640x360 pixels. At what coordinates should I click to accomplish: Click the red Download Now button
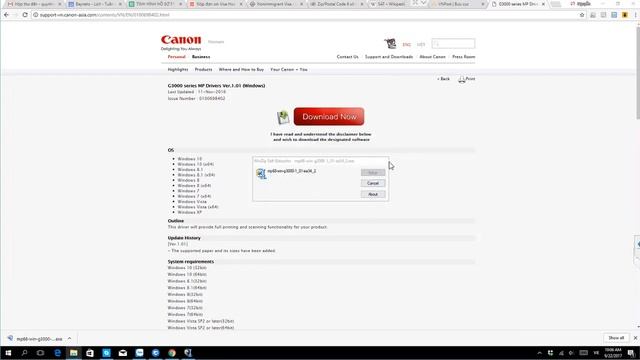tap(329, 117)
